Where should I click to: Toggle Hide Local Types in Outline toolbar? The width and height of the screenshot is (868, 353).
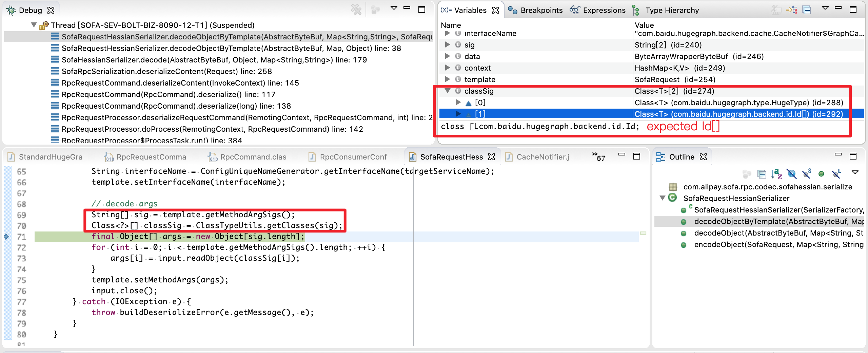click(836, 174)
